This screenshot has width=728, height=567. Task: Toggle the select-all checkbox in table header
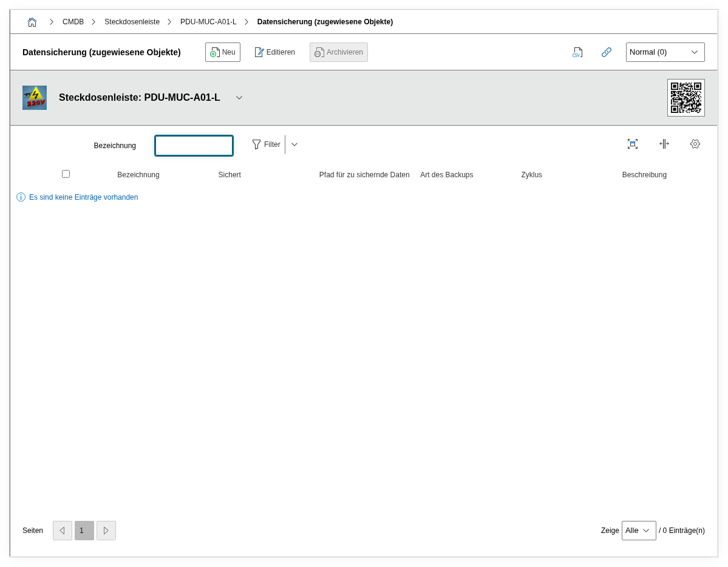point(66,174)
